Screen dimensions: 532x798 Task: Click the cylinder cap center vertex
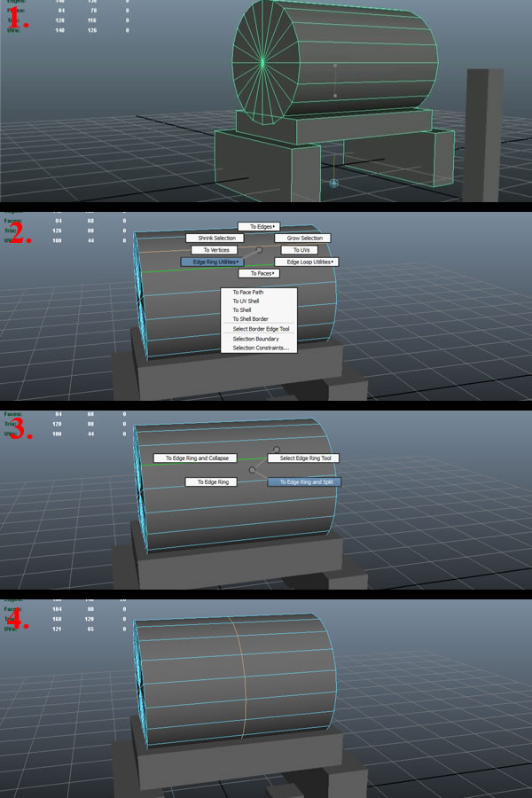(x=263, y=60)
